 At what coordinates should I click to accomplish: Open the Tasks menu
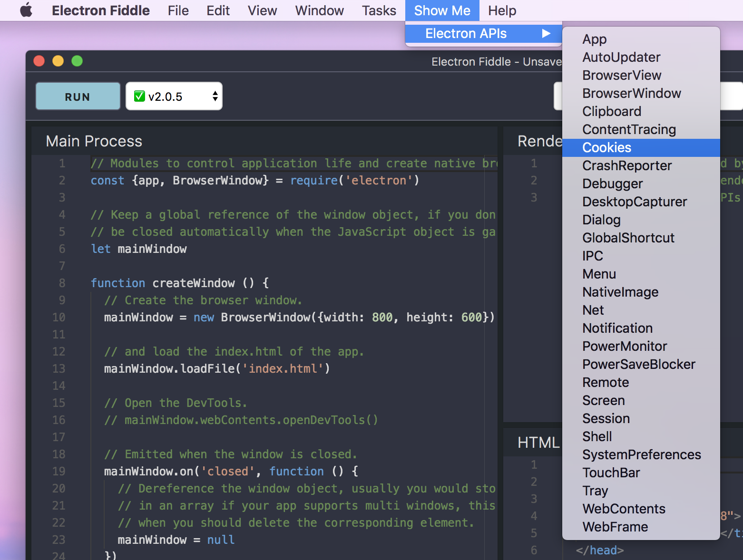click(378, 10)
